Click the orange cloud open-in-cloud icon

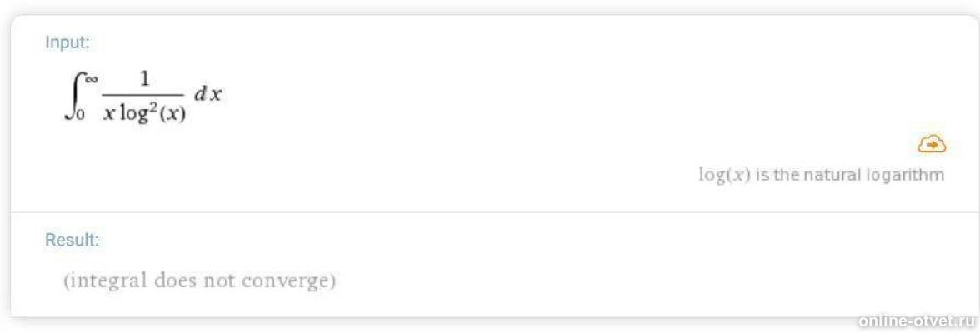point(932,144)
